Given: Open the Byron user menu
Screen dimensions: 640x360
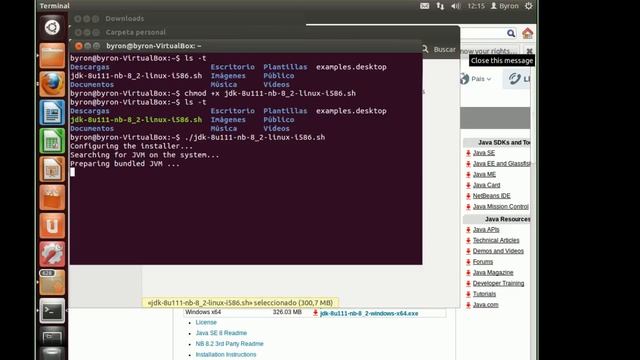Looking at the screenshot, I should click(x=504, y=6).
